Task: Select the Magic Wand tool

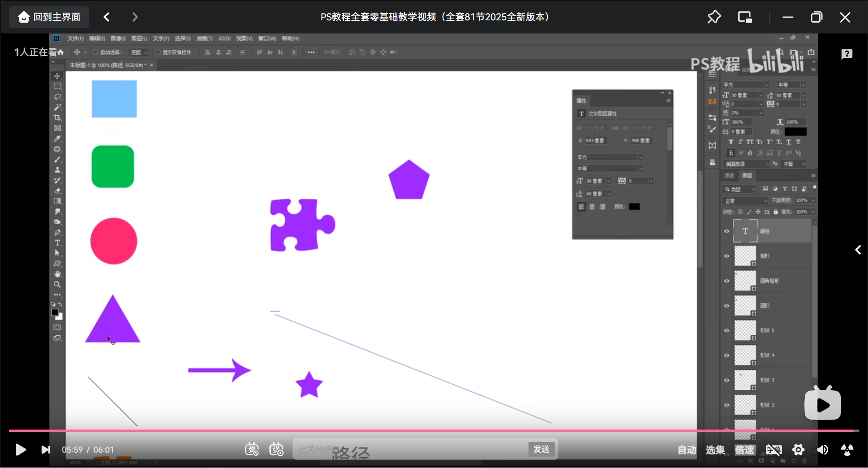Action: tap(57, 107)
